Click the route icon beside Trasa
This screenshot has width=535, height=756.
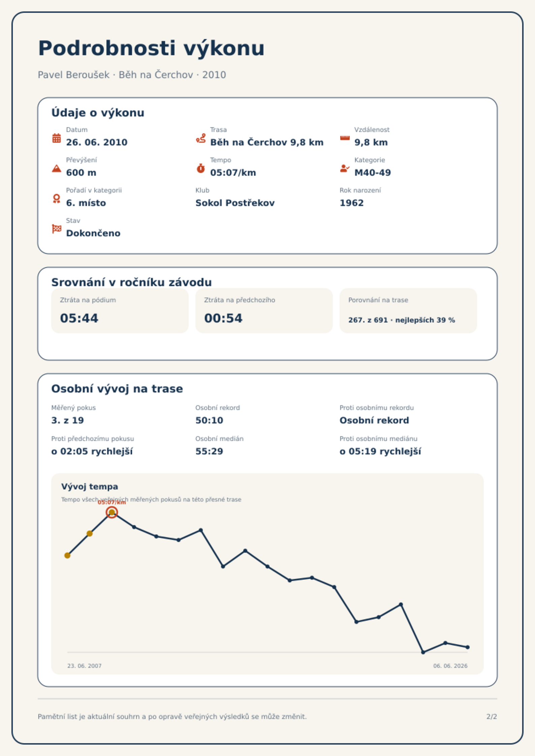201,138
